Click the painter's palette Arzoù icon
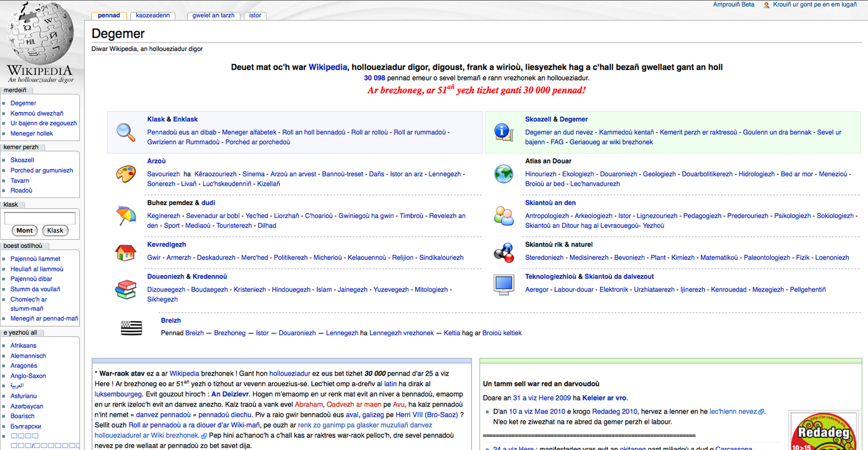The image size is (868, 450). pyautogui.click(x=126, y=174)
